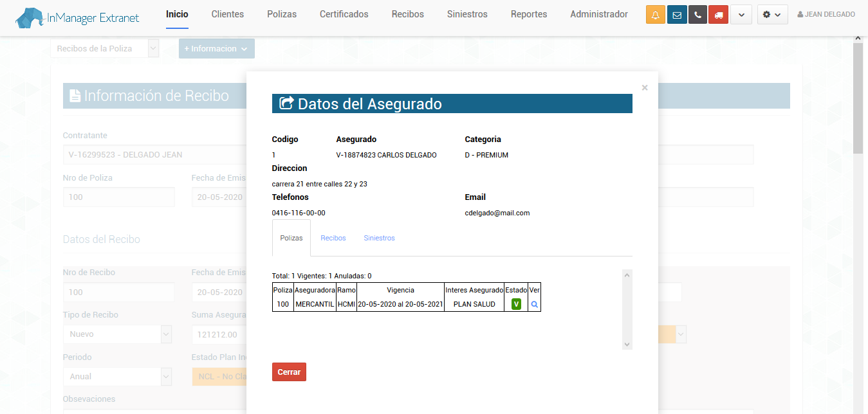868x414 pixels.
Task: Click the phone icon in header
Action: coord(697,15)
